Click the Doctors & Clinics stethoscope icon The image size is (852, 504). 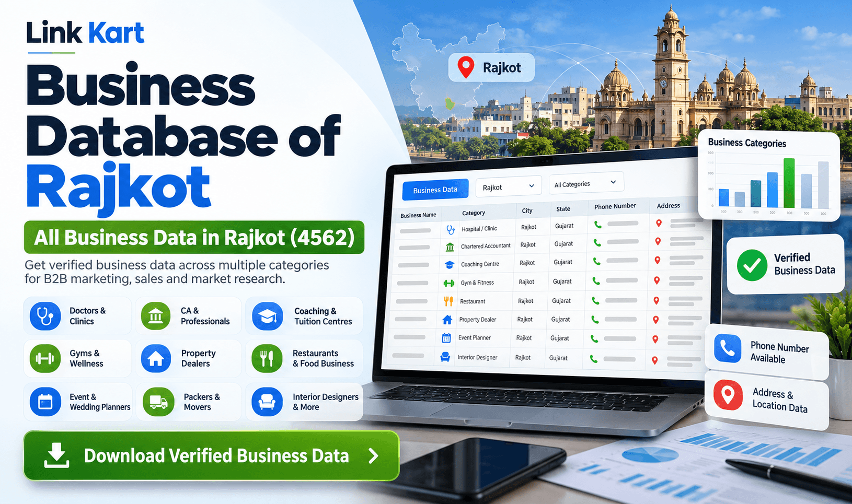[x=45, y=316]
